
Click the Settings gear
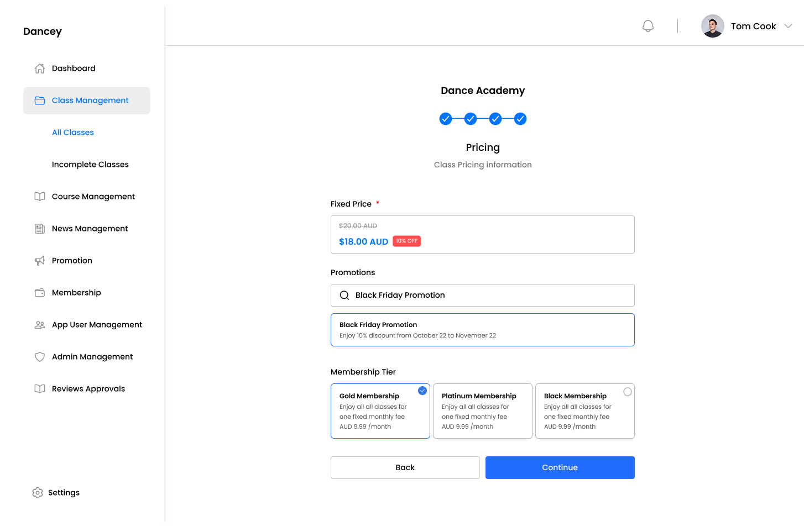pos(38,492)
